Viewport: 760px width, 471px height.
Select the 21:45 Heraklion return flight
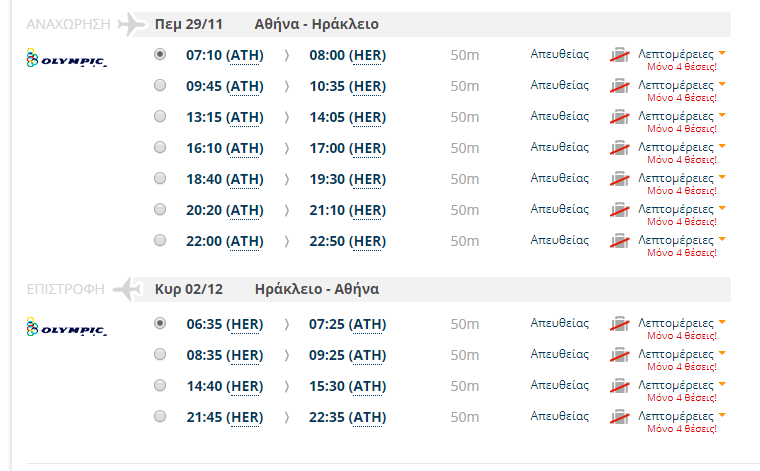tap(160, 417)
